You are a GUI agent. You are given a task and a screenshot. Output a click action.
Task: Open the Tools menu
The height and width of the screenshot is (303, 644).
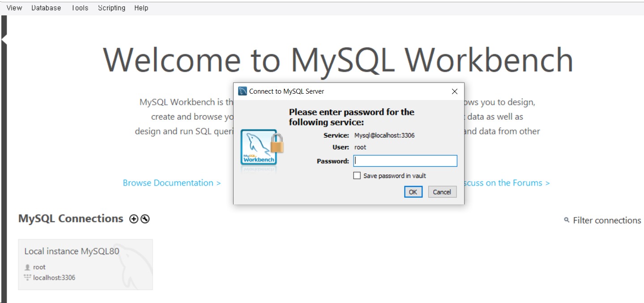80,8
